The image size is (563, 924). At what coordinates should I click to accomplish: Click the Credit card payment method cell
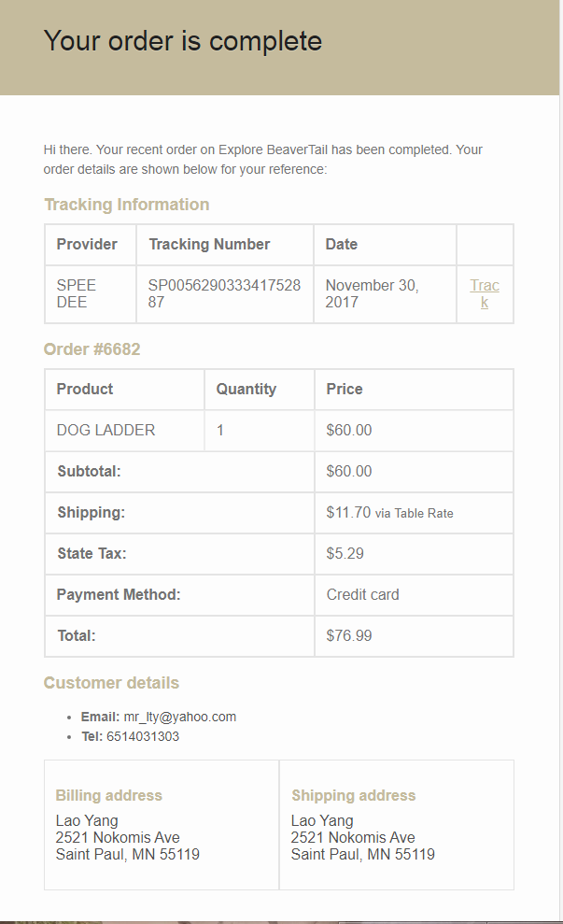pyautogui.click(x=414, y=594)
